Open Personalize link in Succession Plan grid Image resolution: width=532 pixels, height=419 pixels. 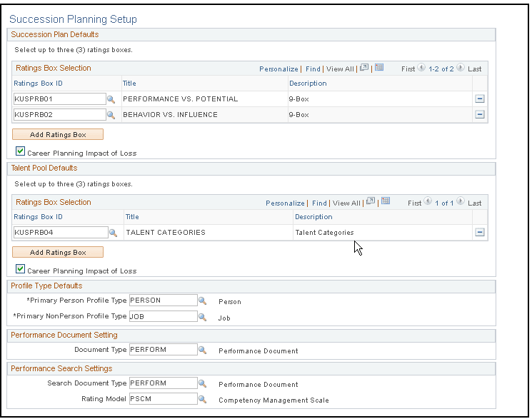(x=278, y=69)
